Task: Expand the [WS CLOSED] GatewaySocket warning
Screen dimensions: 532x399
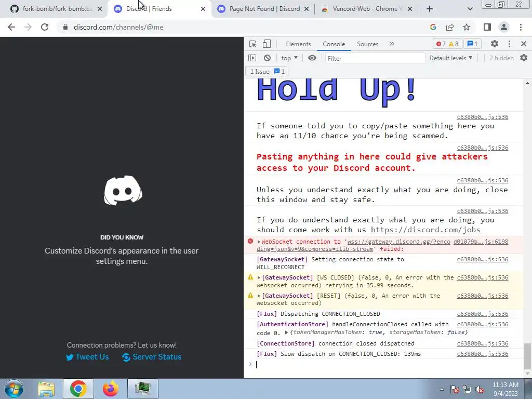Action: (259, 277)
